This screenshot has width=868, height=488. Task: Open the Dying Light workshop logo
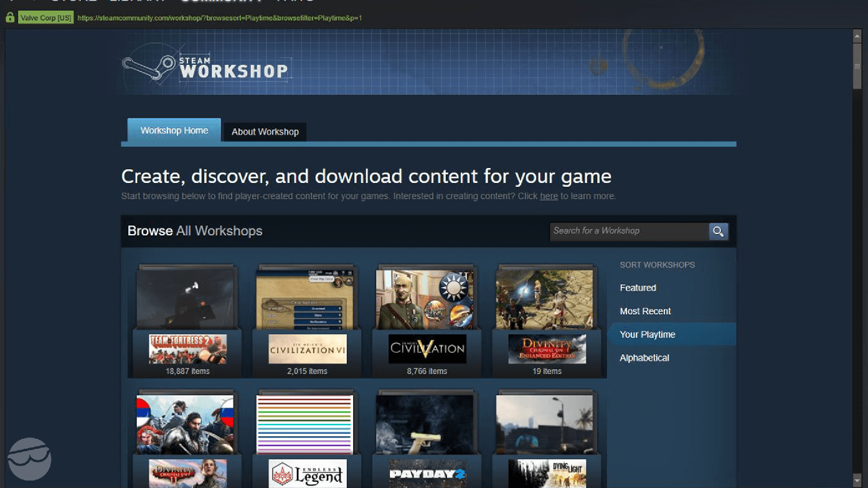547,474
